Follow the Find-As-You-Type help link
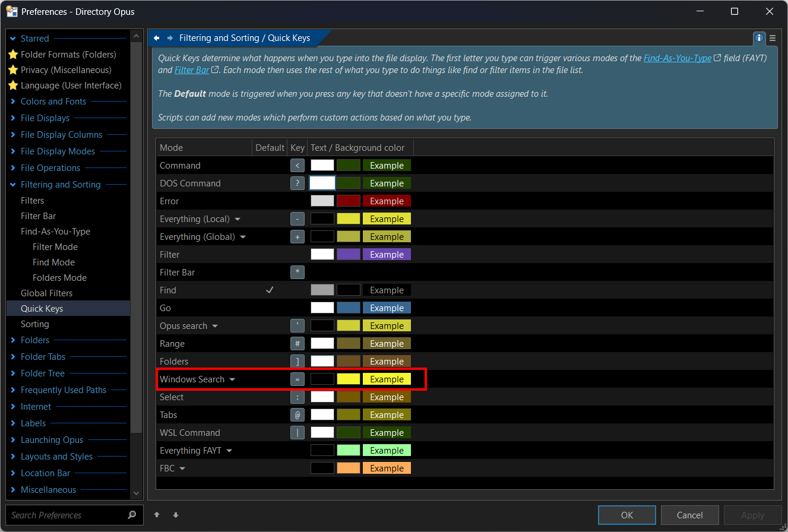The width and height of the screenshot is (788, 532). pyautogui.click(x=678, y=58)
